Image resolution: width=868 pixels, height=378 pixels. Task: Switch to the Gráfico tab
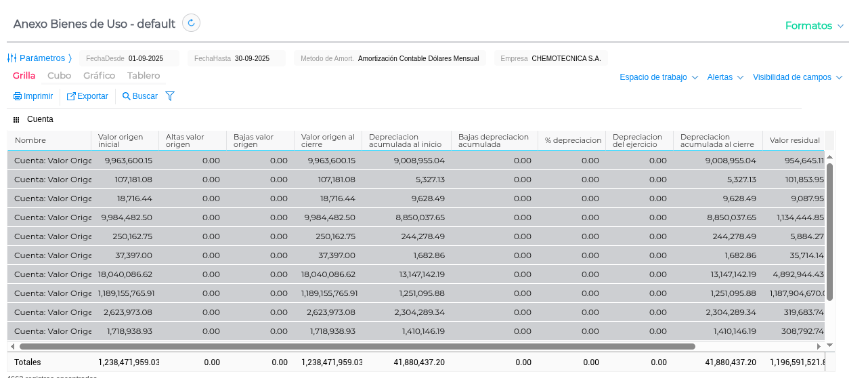coord(99,76)
